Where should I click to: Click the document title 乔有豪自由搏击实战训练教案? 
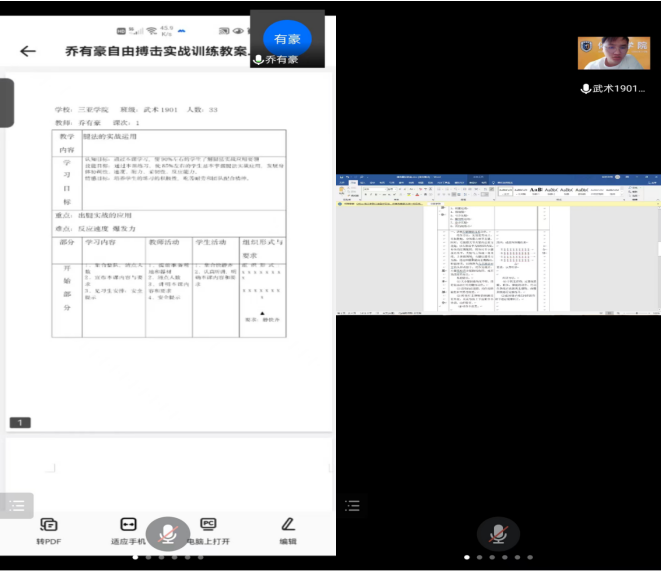157,52
